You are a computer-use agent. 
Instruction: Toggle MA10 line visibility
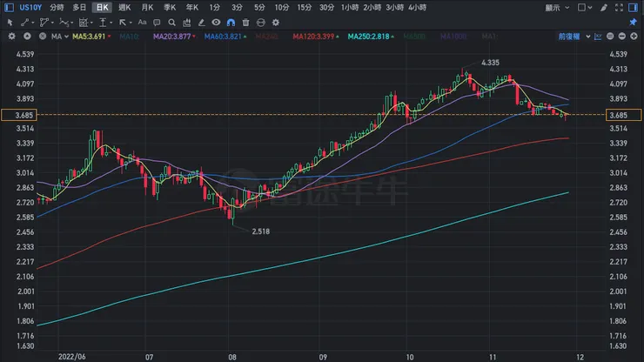130,37
